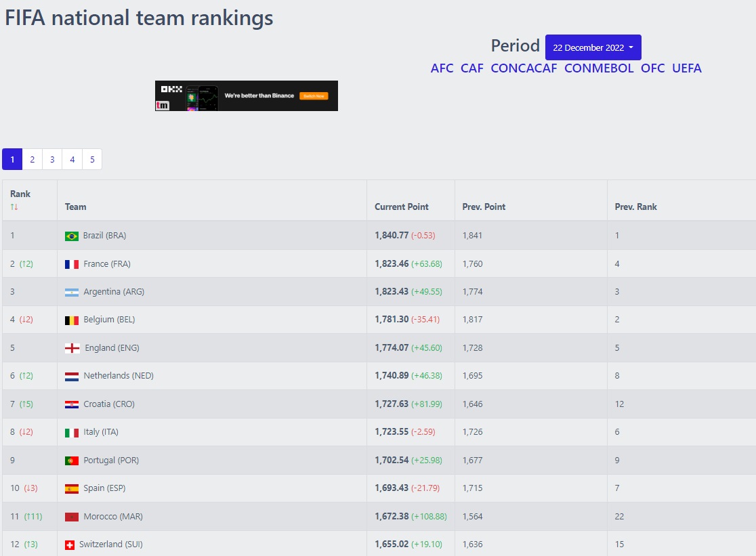Select the Netherlands (NED) team row
The height and width of the screenshot is (556, 756).
pos(119,376)
